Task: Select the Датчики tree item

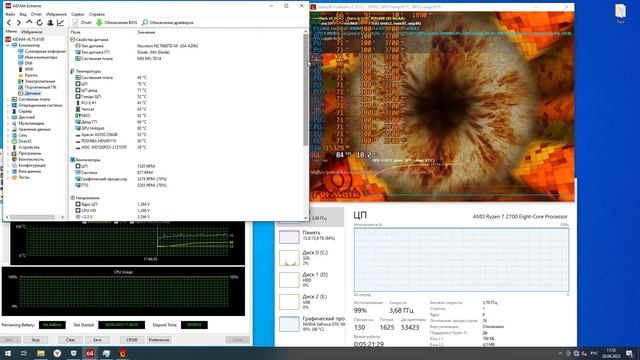Action: (32, 93)
